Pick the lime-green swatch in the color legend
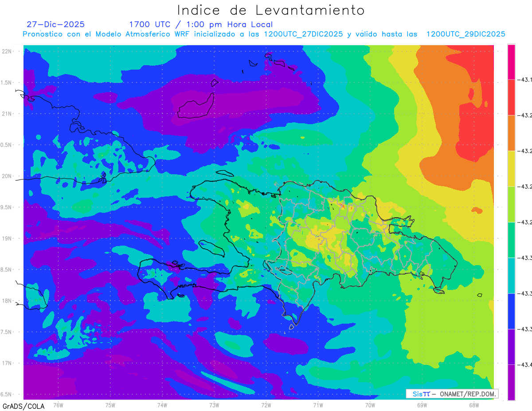The image size is (532, 411). (511, 204)
